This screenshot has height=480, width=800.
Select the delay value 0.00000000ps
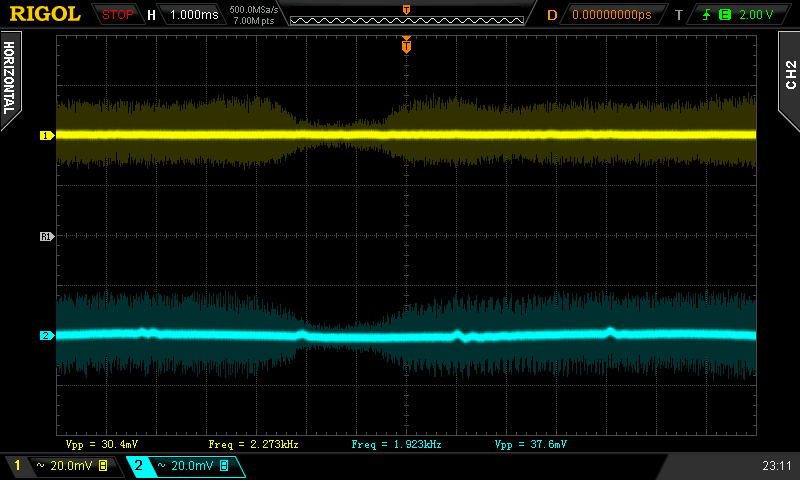612,15
